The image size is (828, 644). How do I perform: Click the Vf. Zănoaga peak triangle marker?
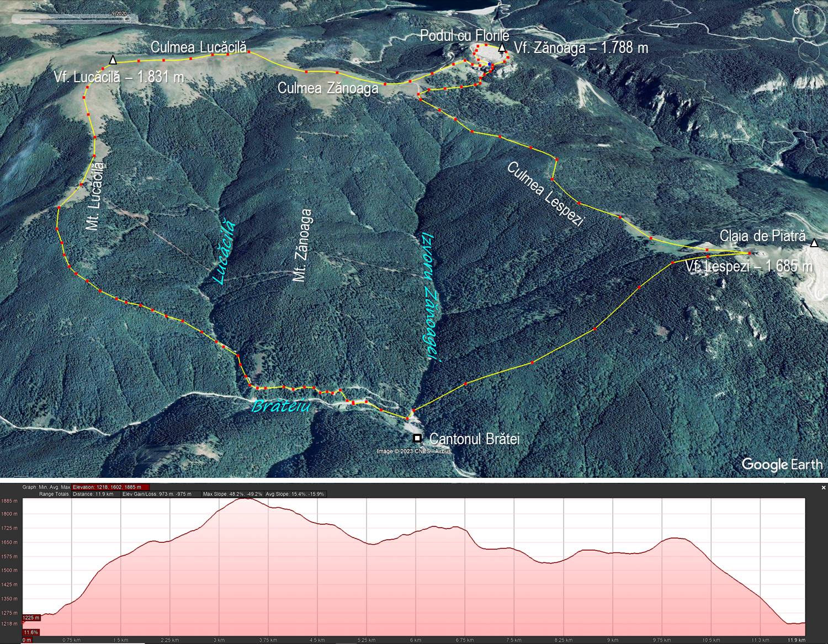point(502,49)
